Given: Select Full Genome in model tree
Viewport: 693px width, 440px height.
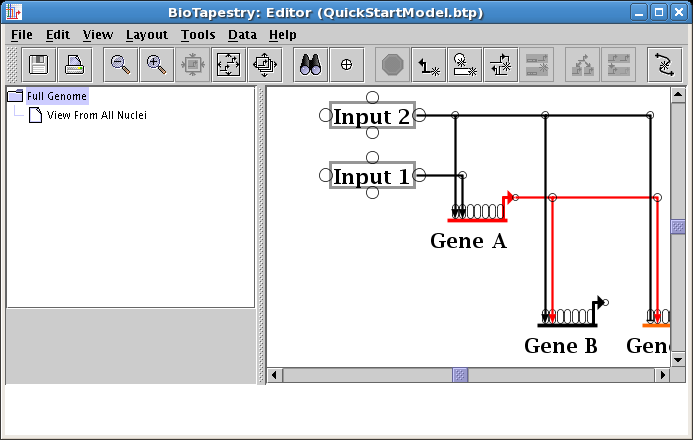Looking at the screenshot, I should (56, 96).
